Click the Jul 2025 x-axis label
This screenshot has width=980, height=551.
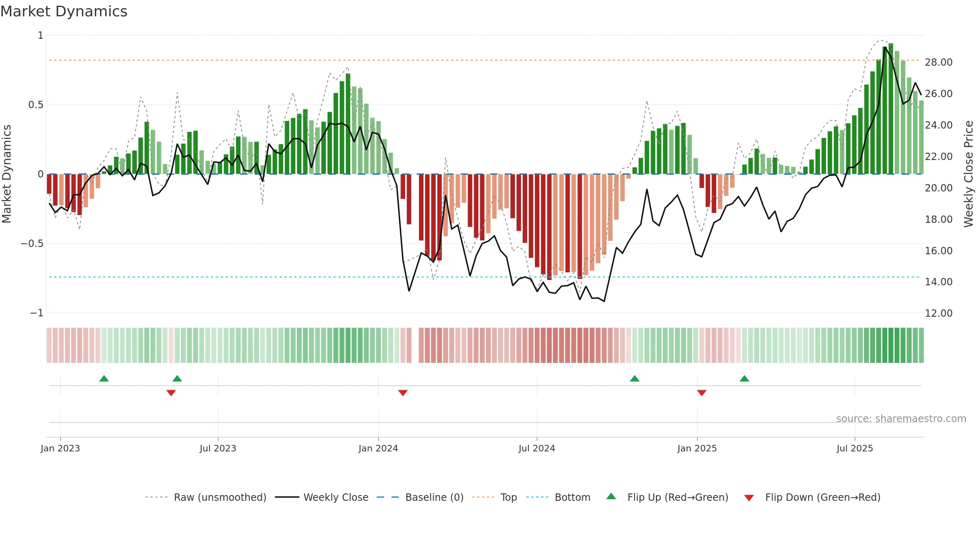[x=855, y=448]
